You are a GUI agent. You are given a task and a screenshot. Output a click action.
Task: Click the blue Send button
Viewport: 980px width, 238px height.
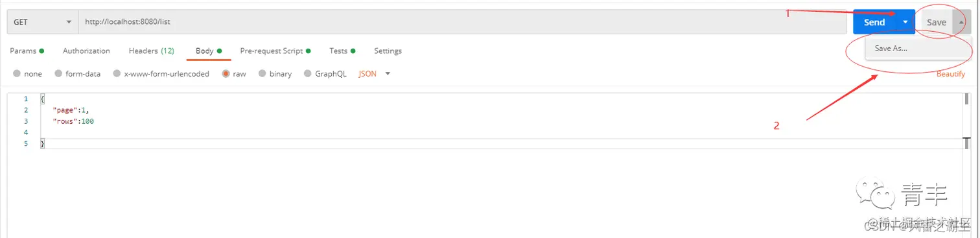point(874,22)
